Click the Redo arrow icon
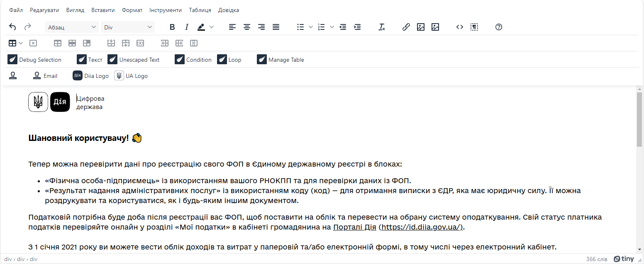The image size is (644, 264). pyautogui.click(x=28, y=27)
